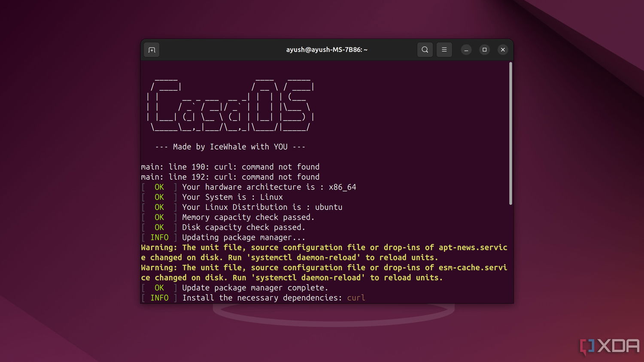644x362 pixels.
Task: Close the terminal window
Action: (x=503, y=50)
